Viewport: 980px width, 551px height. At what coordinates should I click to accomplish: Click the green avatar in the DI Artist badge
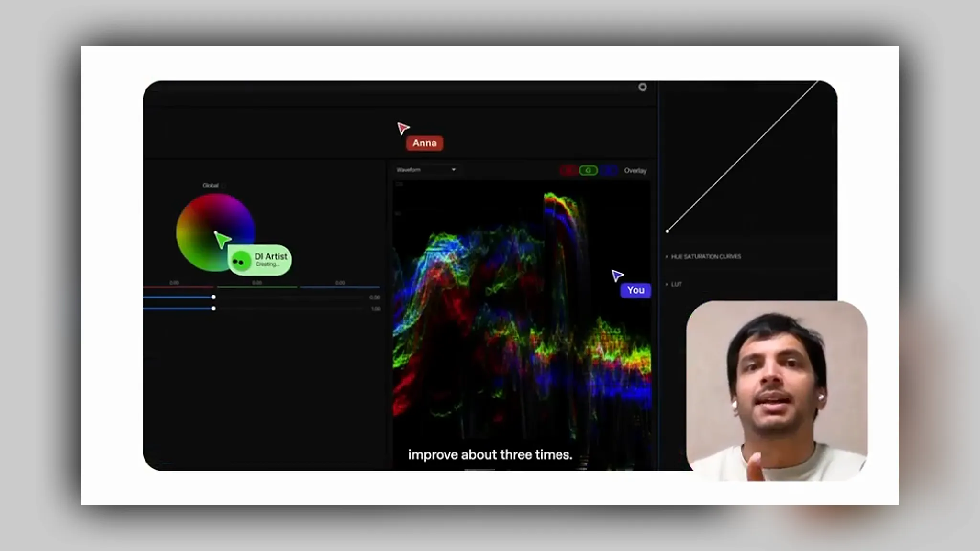point(241,261)
